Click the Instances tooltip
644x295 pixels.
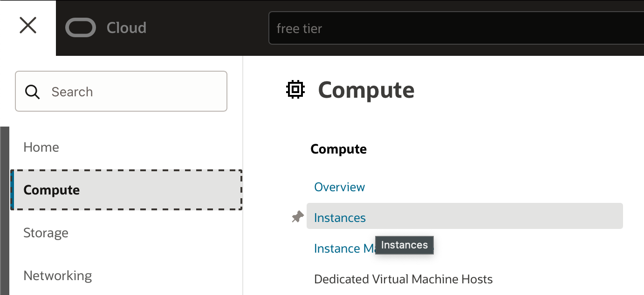pyautogui.click(x=404, y=245)
